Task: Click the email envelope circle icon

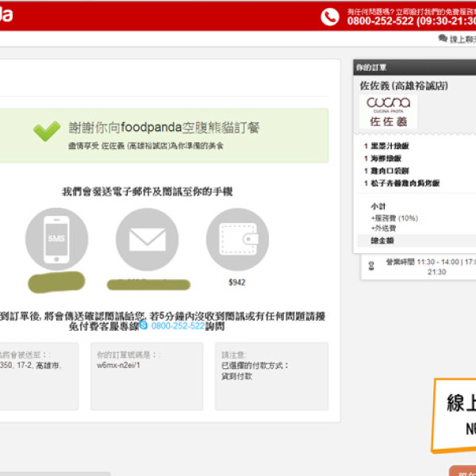Action: [x=147, y=239]
